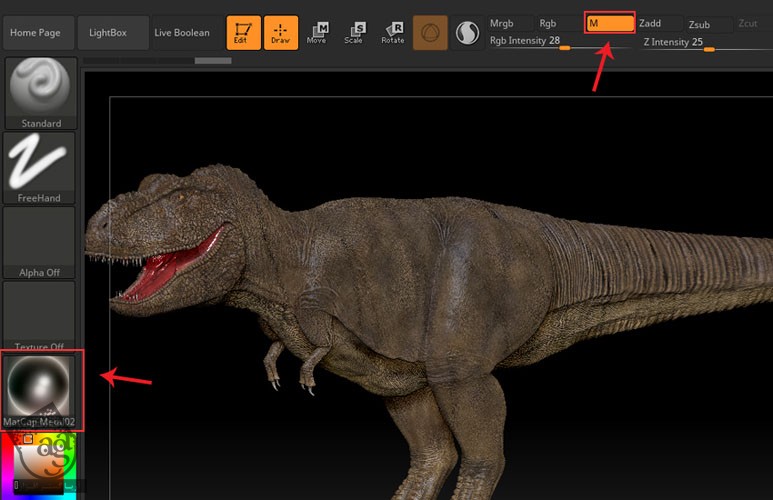The height and width of the screenshot is (500, 773).
Task: Select the Move transform tool
Action: (317, 33)
